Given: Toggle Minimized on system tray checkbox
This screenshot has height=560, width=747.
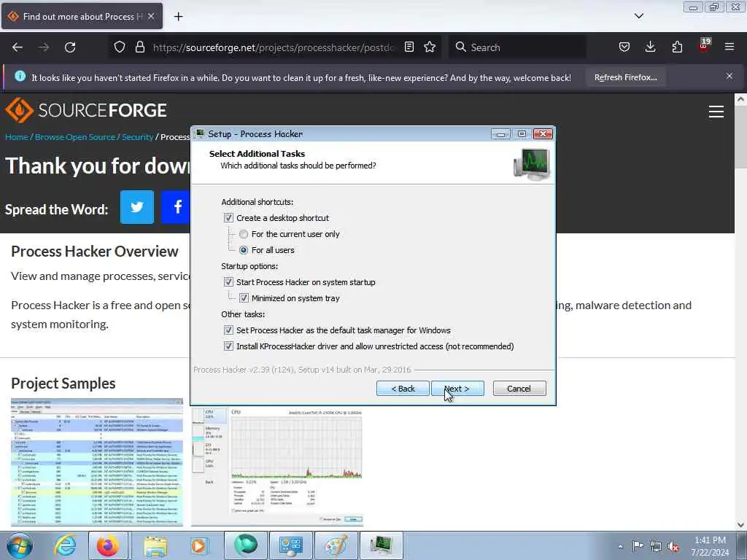Looking at the screenshot, I should point(244,298).
